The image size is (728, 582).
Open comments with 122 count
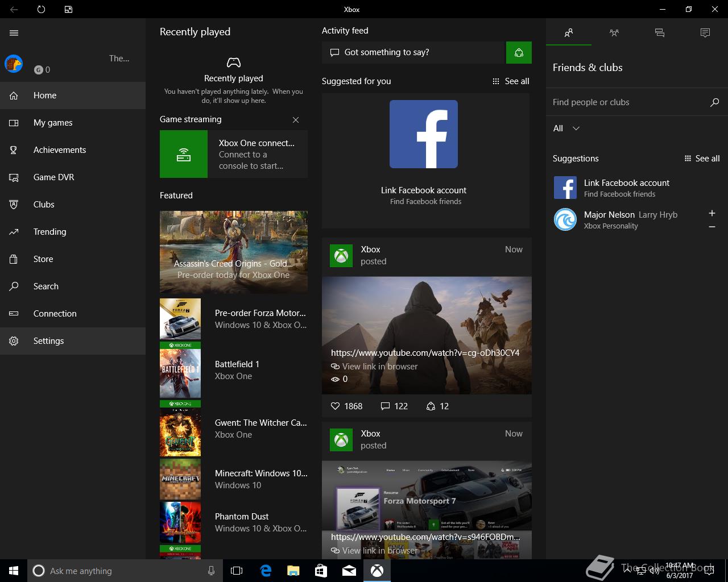pos(394,406)
